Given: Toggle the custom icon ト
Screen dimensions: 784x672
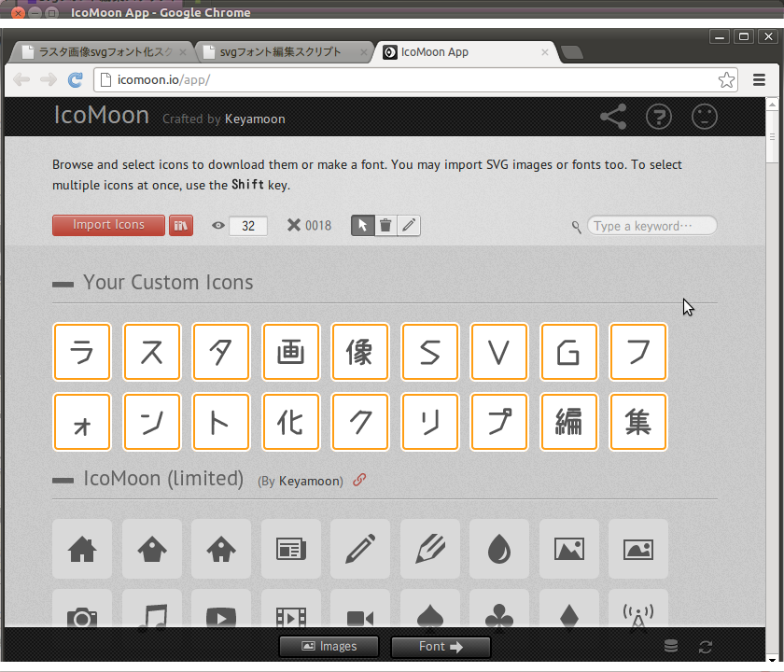Looking at the screenshot, I should coord(221,422).
